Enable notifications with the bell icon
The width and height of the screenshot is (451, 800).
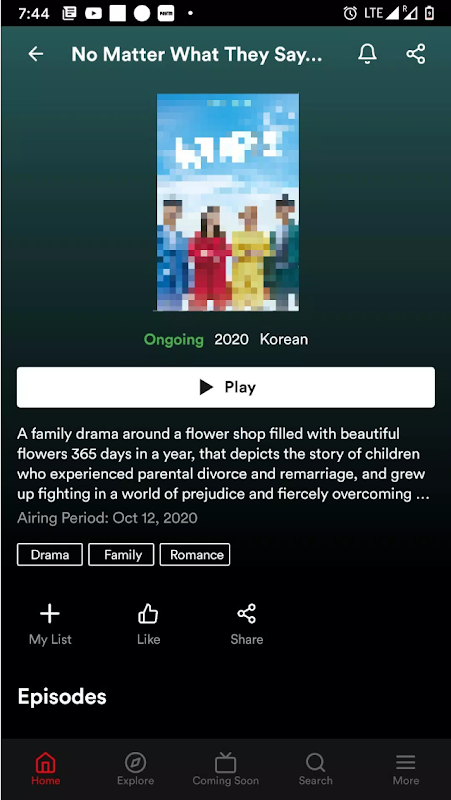[x=367, y=54]
